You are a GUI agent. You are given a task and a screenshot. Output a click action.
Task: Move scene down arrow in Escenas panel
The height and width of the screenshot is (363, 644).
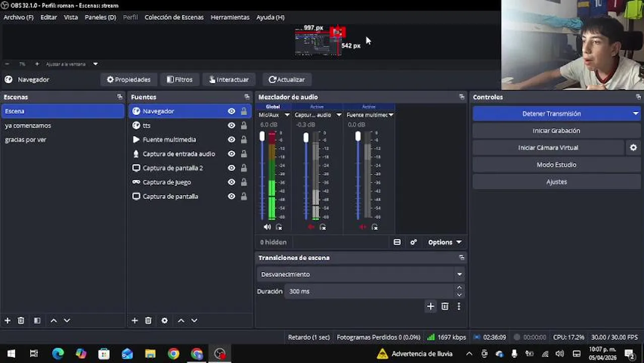tap(67, 321)
